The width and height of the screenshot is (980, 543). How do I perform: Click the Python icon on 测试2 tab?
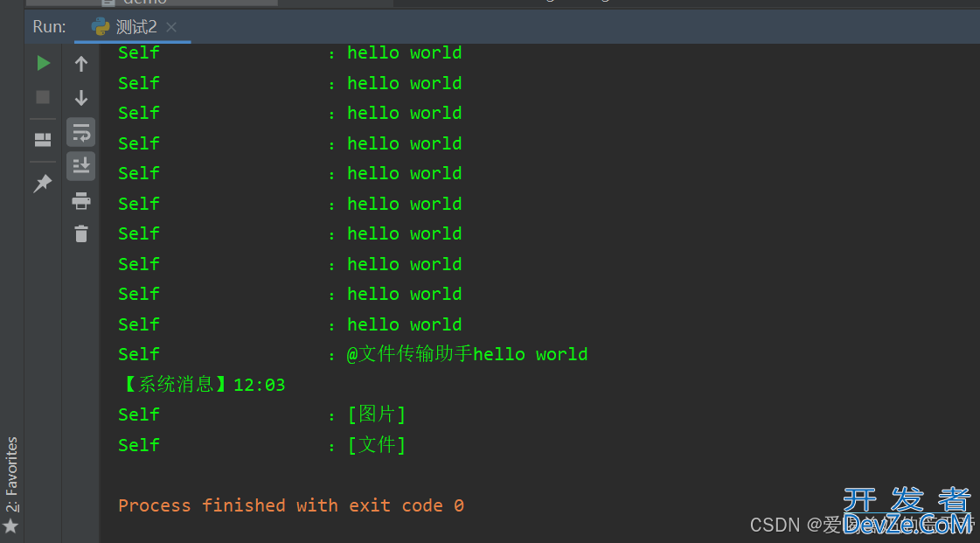point(100,26)
